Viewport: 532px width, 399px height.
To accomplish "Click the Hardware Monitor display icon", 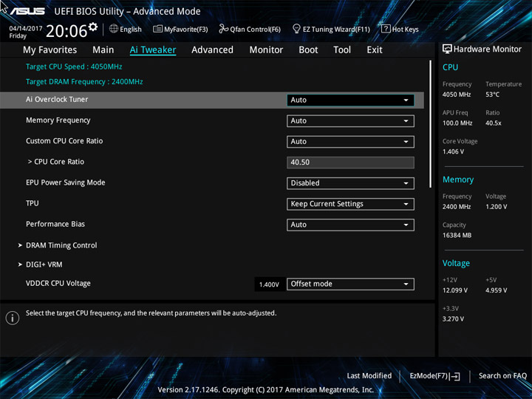I will tap(447, 50).
